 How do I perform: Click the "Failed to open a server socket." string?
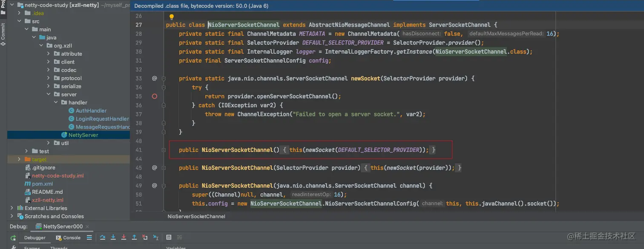[345, 114]
